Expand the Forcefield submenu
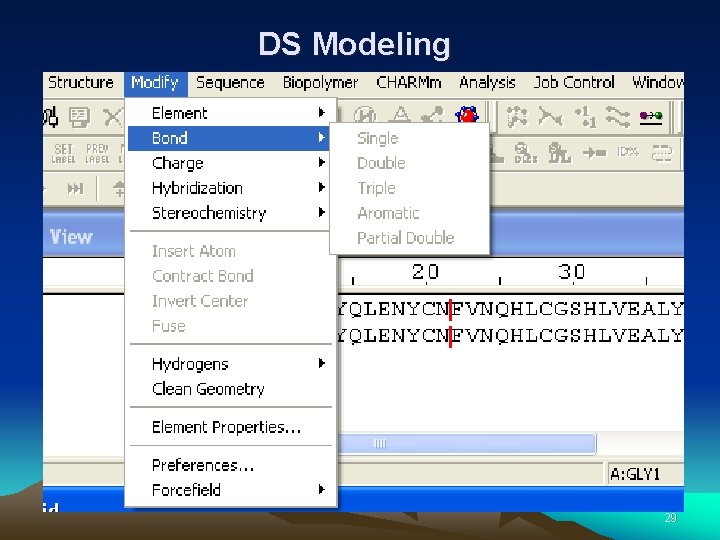 (230, 490)
